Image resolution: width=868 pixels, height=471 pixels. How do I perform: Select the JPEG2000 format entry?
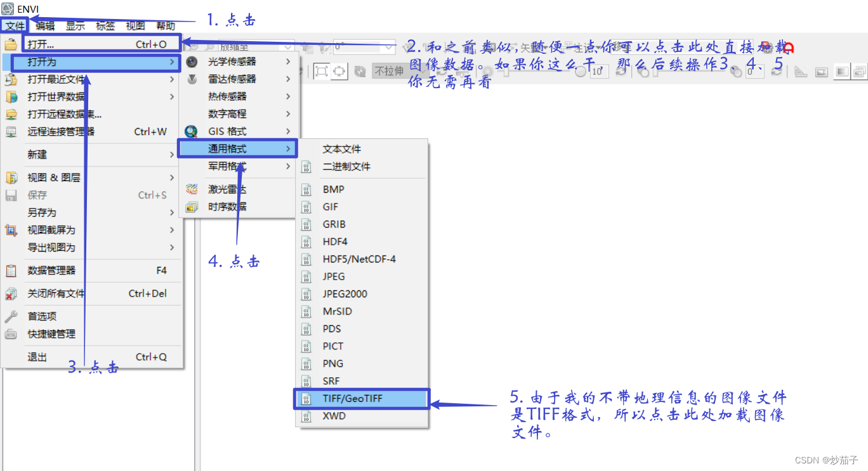pos(362,294)
